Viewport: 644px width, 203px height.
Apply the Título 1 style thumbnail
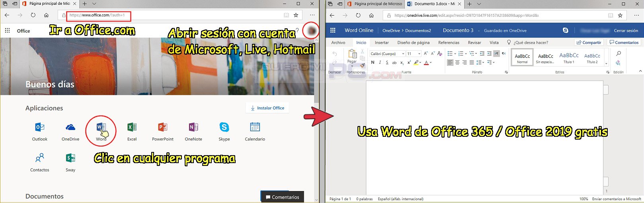pyautogui.click(x=569, y=58)
